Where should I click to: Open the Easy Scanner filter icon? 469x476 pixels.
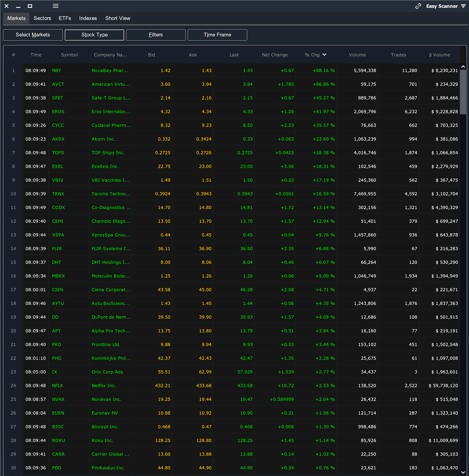tap(463, 6)
